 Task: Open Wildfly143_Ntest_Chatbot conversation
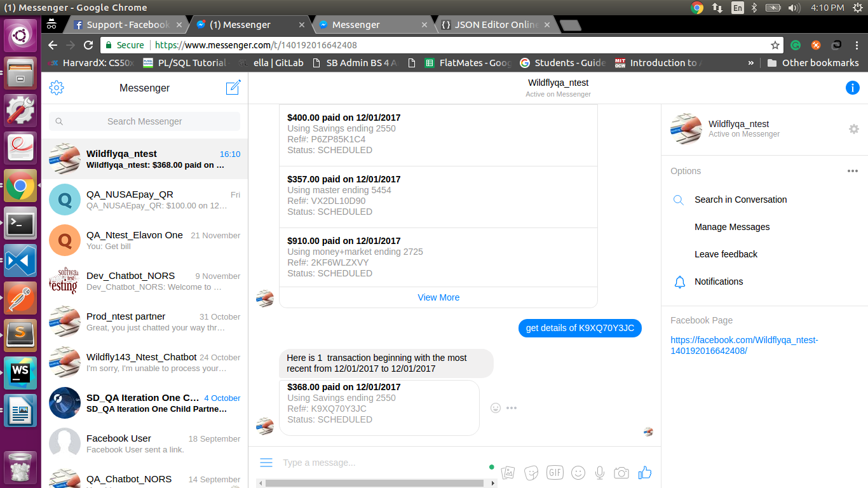[x=144, y=362]
